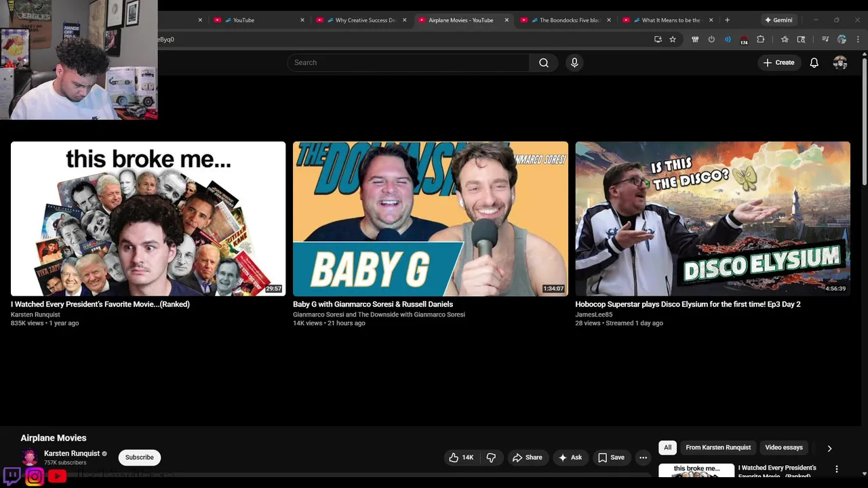Open the Disco Elysium video thumbnail
This screenshot has width=868, height=488.
tap(713, 218)
